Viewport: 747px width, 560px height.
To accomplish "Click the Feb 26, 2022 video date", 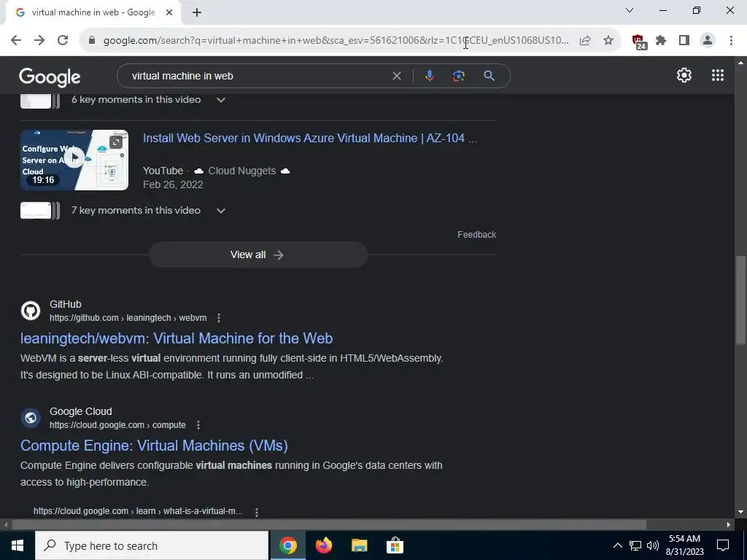I will pyautogui.click(x=173, y=184).
